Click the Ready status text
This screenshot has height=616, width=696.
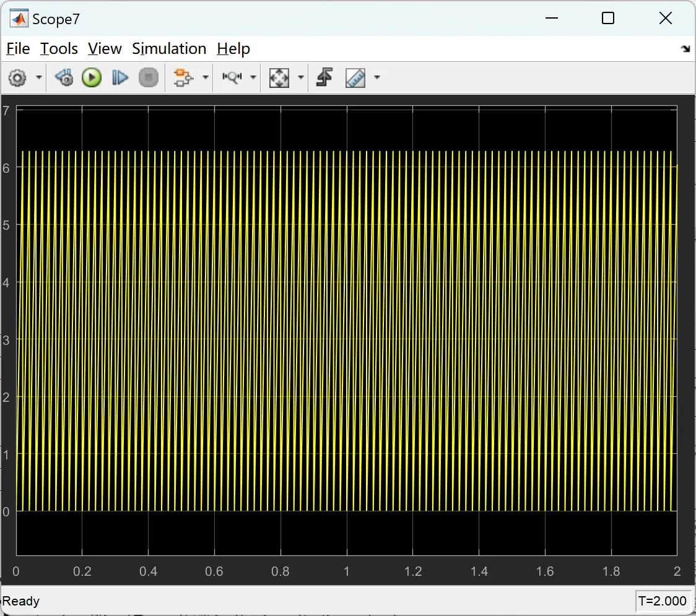click(x=21, y=601)
